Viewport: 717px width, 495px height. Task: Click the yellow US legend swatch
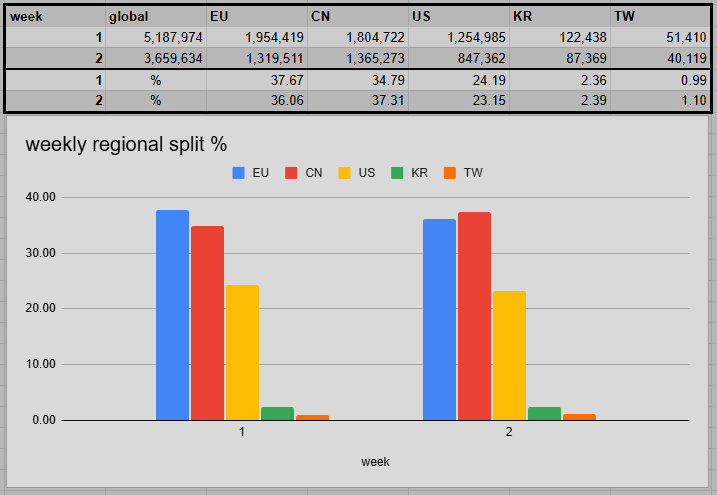(344, 173)
